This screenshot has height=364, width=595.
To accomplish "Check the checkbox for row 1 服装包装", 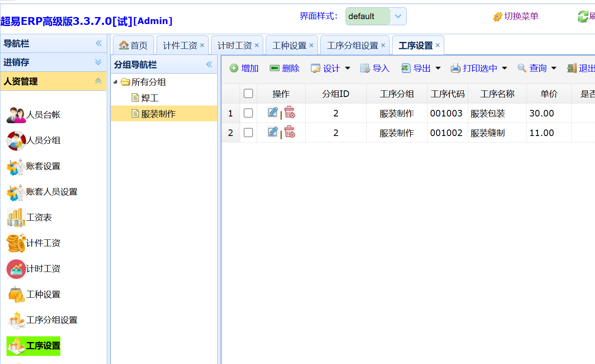I will tap(248, 113).
